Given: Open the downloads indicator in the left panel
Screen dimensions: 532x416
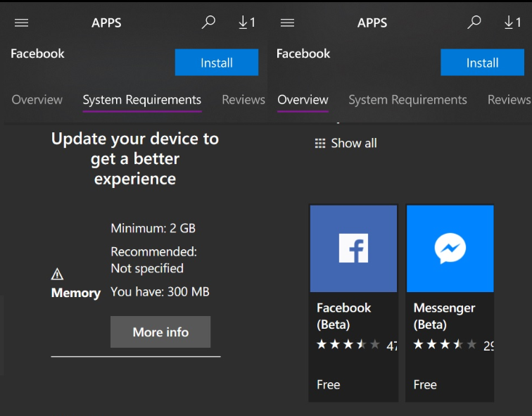Looking at the screenshot, I should 246,23.
